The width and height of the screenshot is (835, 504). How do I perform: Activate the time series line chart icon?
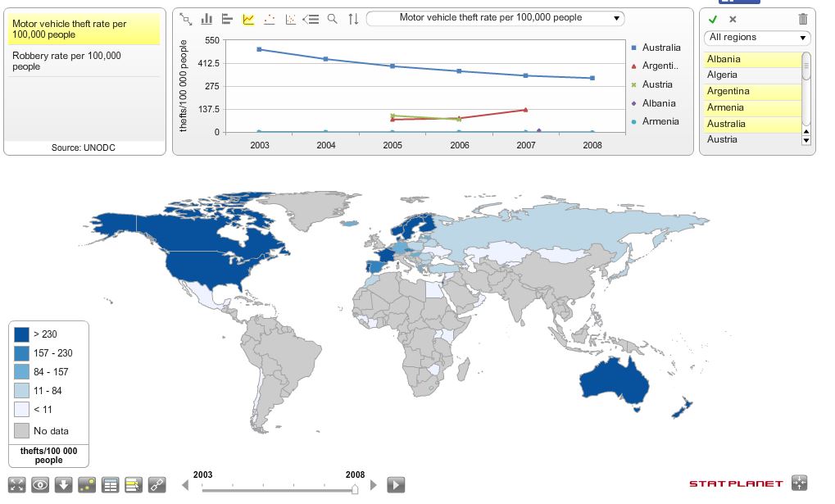tap(247, 18)
